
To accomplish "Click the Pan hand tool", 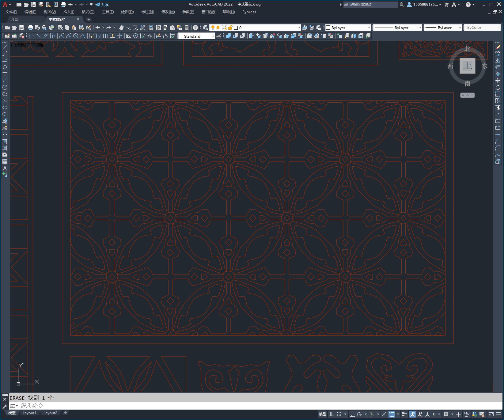I will click(121, 28).
